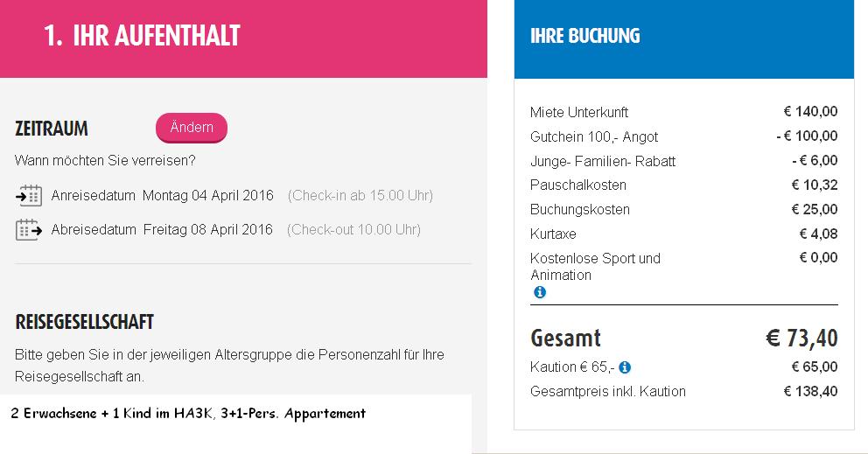Click the departure date calendar icon
Viewport: 868px width, 454px height.
(29, 230)
